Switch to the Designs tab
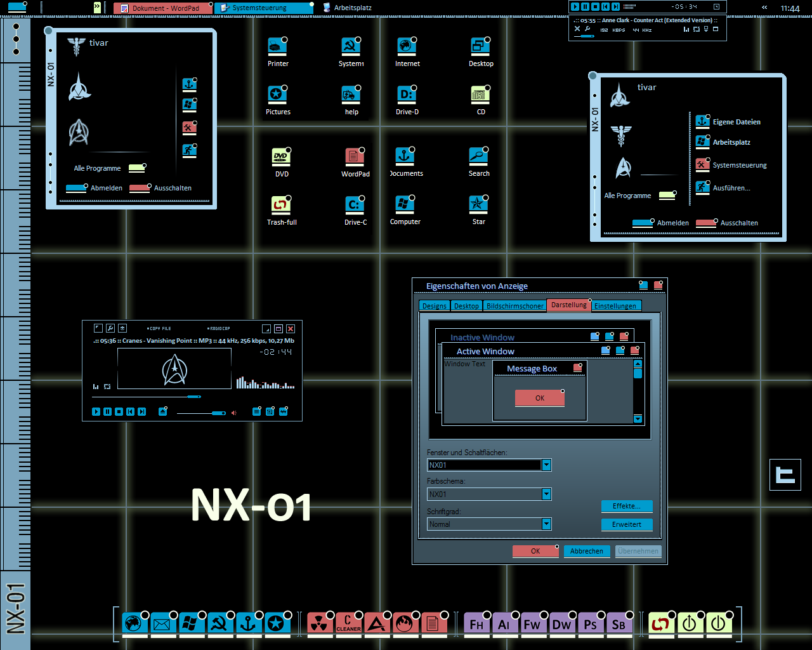The image size is (812, 650). [x=435, y=306]
